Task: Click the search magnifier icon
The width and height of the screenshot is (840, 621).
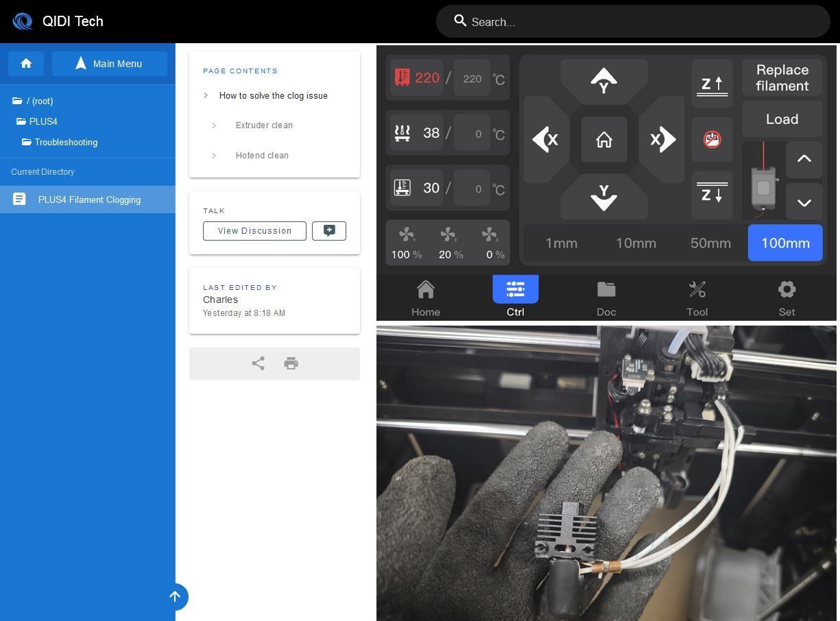Action: tap(460, 21)
